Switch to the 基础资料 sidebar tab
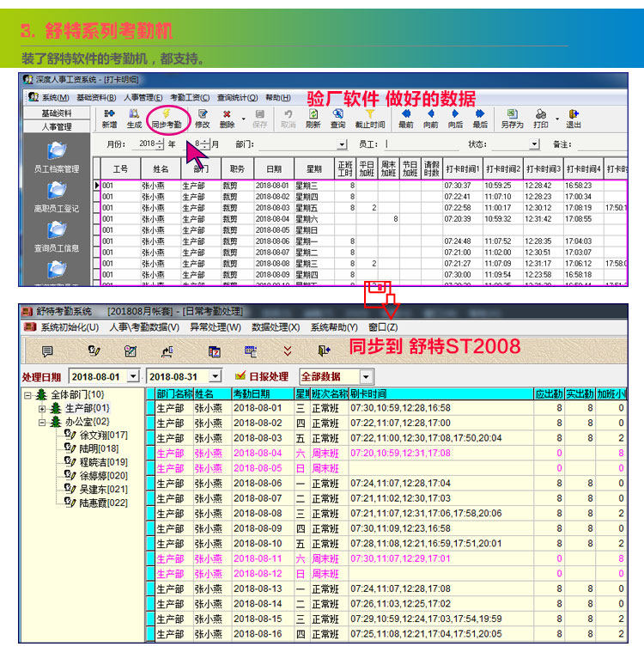Viewport: 644px width, 659px height. [57, 113]
